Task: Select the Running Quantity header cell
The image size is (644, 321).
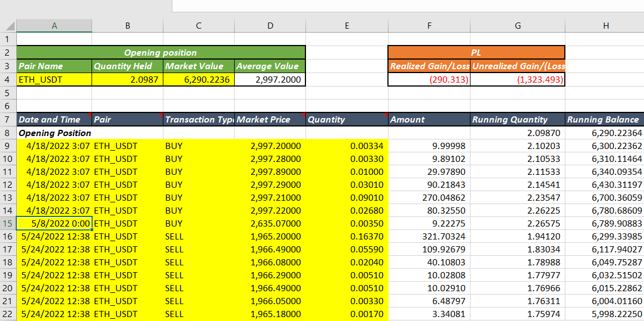Action: (518, 120)
